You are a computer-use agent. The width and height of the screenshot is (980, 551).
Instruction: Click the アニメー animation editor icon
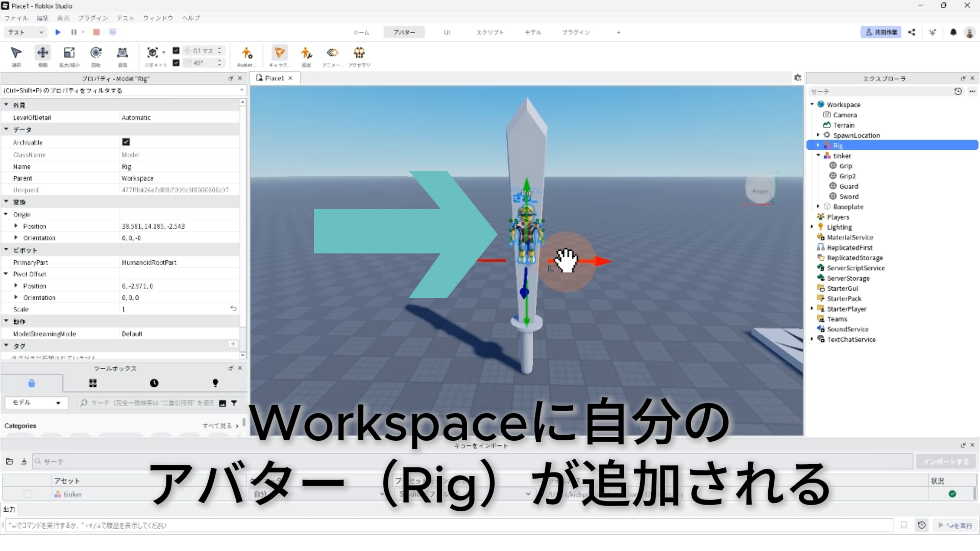click(332, 53)
